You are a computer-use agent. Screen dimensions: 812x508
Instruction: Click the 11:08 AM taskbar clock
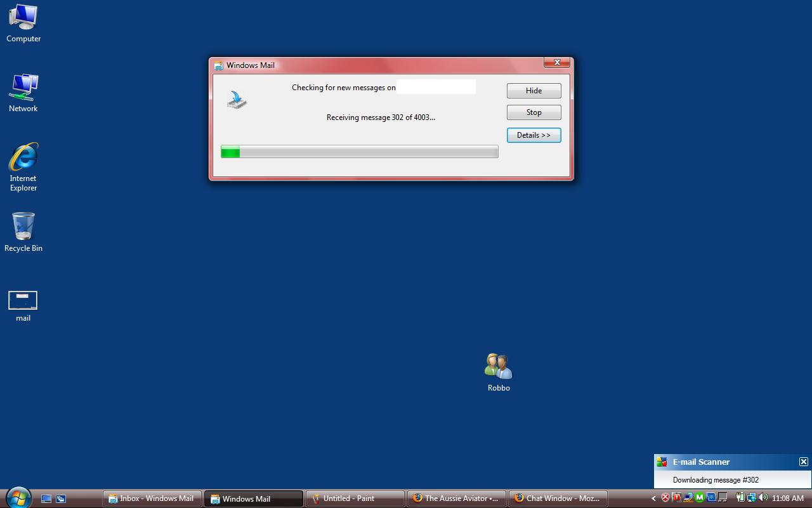coord(788,498)
